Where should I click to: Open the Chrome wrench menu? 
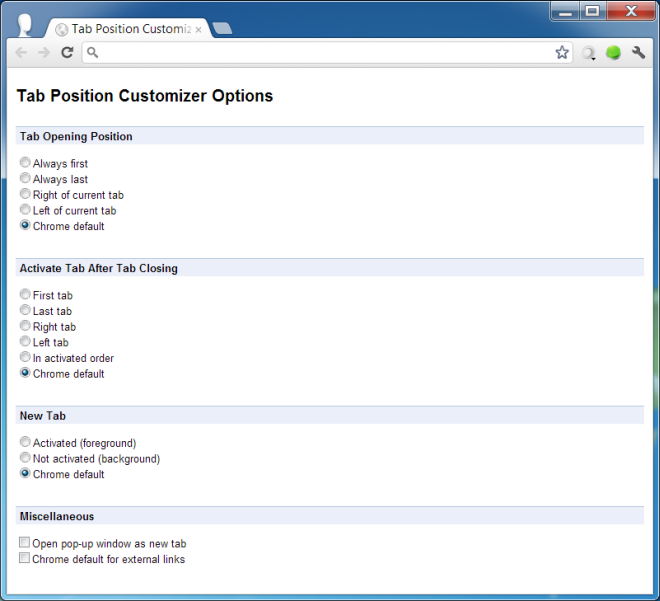pos(638,52)
